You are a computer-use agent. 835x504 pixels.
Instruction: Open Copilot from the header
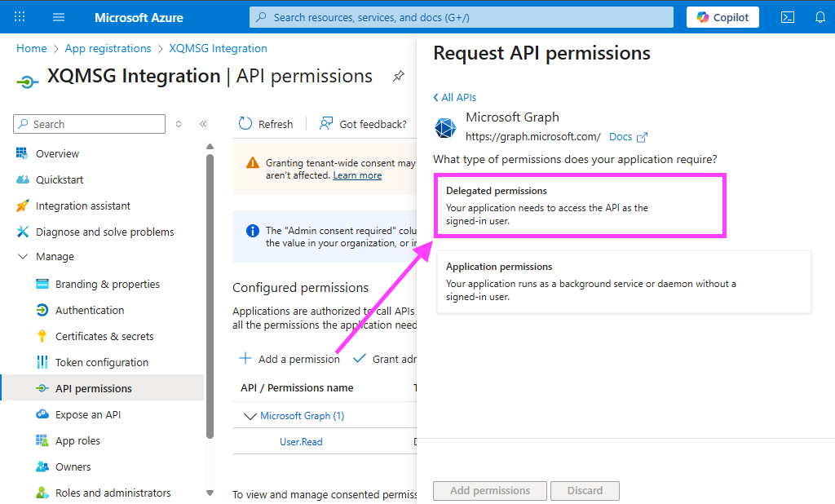click(722, 17)
